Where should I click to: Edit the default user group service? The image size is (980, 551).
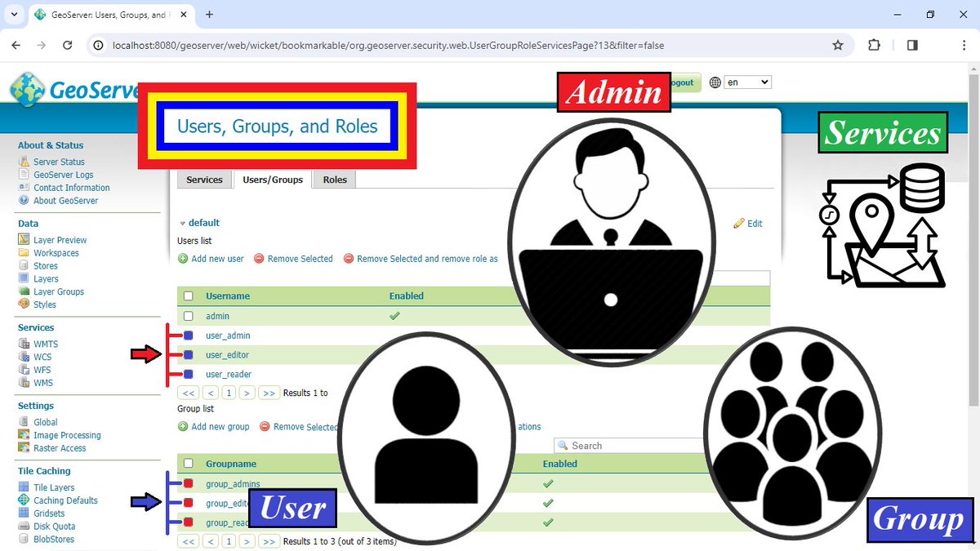click(748, 223)
